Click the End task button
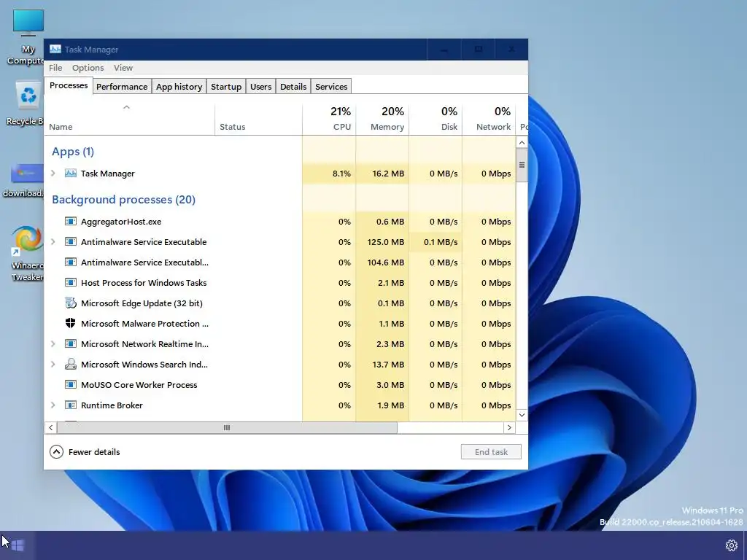 491,452
